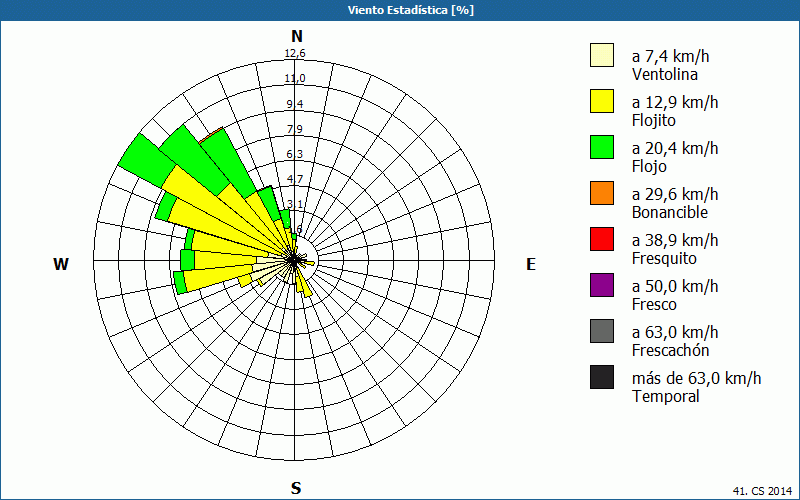Click the 'a 38,9 km/h Fresquito' legend text
Image resolution: width=800 pixels, height=500 pixels.
tap(675, 248)
